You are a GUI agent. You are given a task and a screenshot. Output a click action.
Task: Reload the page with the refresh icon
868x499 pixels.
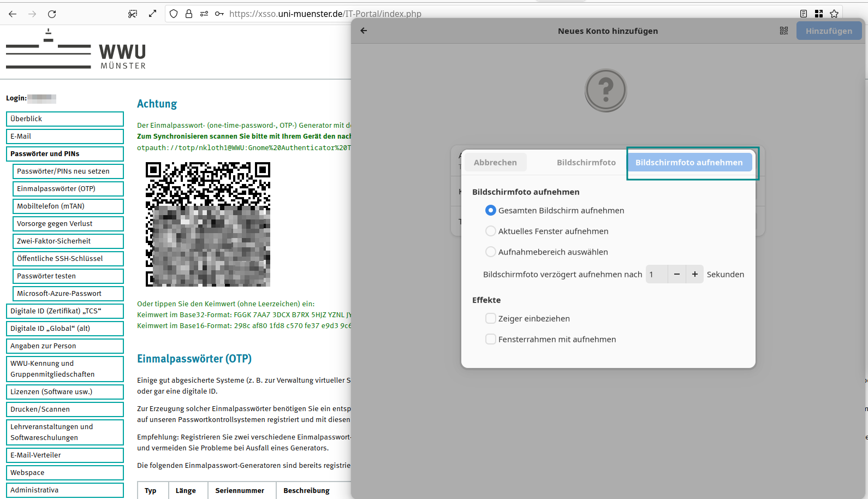52,14
